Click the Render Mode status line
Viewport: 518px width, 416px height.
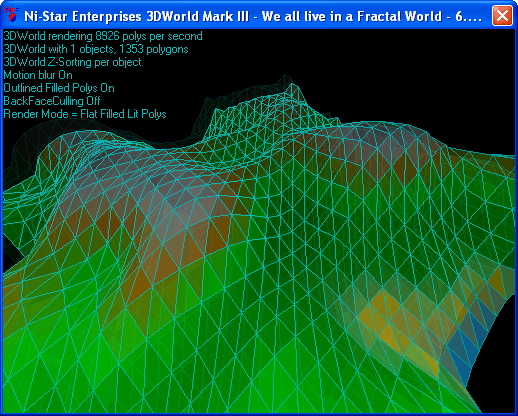pos(85,114)
